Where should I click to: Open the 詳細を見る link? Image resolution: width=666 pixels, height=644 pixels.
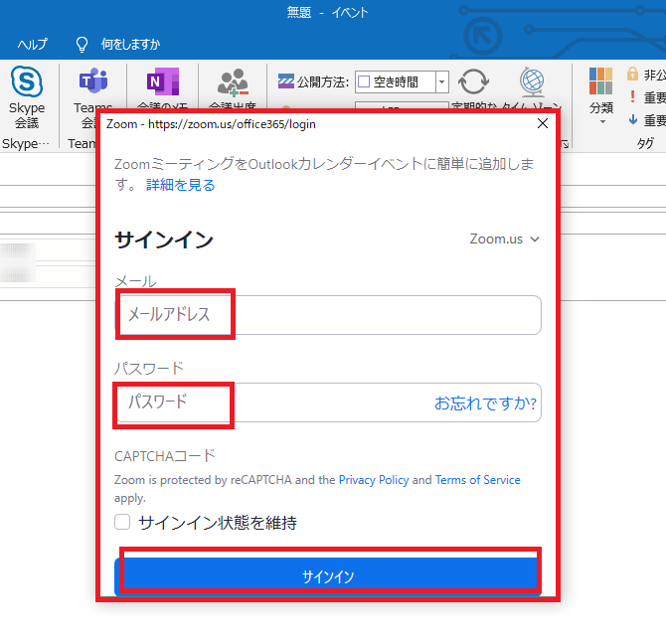181,185
